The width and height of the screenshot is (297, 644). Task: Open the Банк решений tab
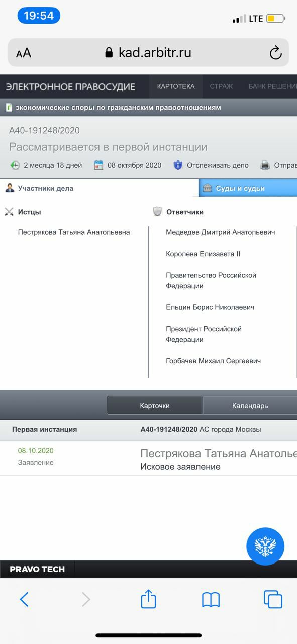(272, 86)
